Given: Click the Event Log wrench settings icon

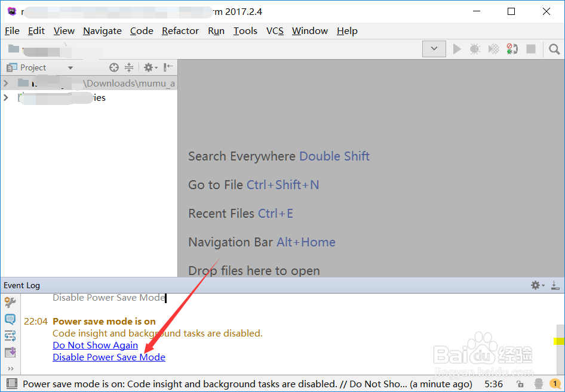Looking at the screenshot, I should click(10, 303).
